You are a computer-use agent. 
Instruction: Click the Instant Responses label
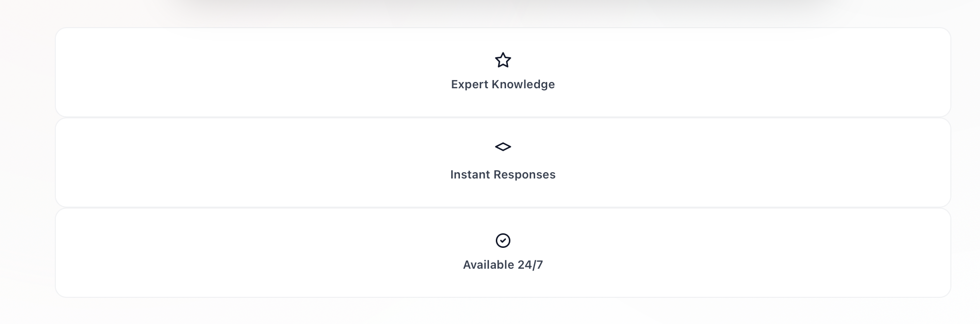[x=503, y=175]
